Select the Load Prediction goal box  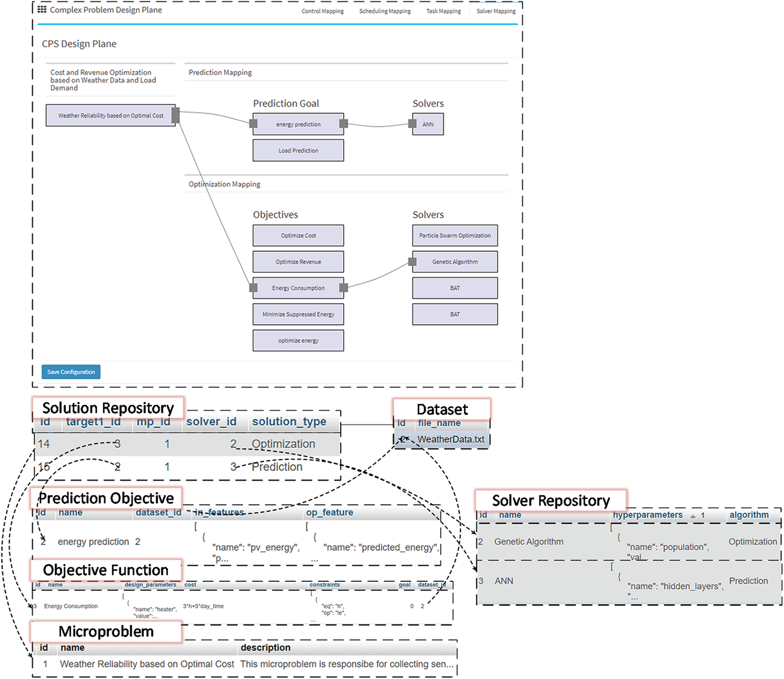298,151
